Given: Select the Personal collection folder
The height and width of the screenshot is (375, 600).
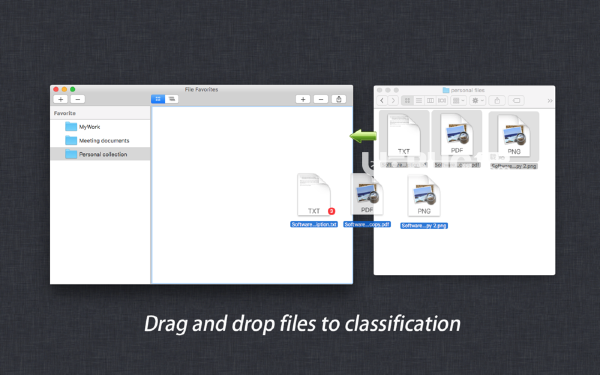Looking at the screenshot, I should pyautogui.click(x=100, y=154).
